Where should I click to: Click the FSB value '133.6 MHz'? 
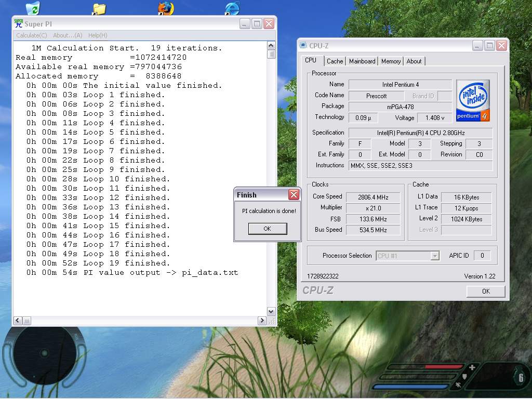[373, 219]
